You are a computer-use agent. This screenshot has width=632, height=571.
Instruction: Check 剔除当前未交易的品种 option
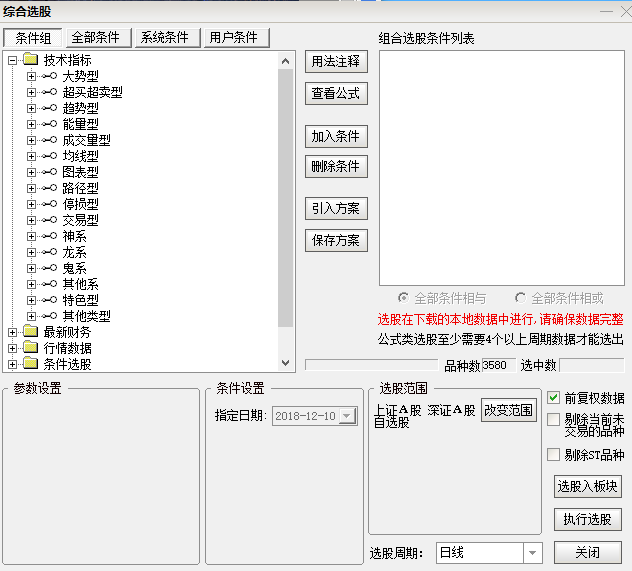(554, 420)
